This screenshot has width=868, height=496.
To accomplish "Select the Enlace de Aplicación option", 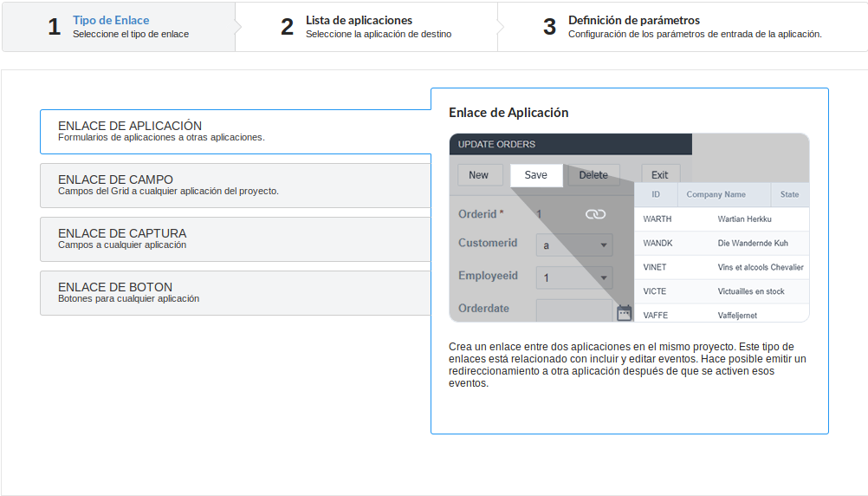I will pos(236,131).
